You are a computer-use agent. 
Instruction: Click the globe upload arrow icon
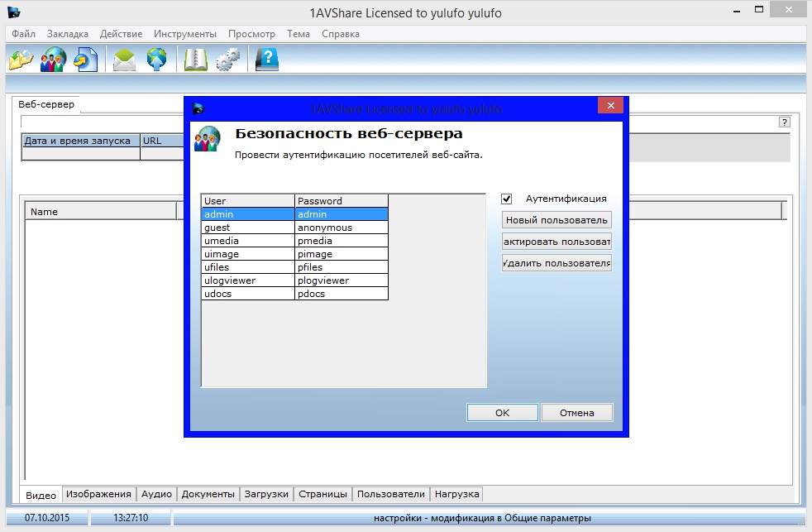(x=156, y=59)
